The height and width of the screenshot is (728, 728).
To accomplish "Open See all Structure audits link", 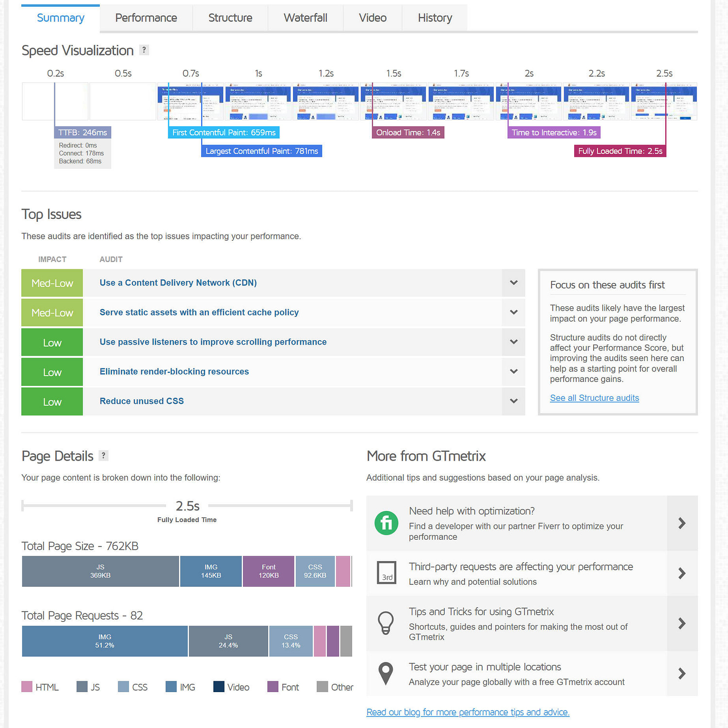I will [594, 397].
